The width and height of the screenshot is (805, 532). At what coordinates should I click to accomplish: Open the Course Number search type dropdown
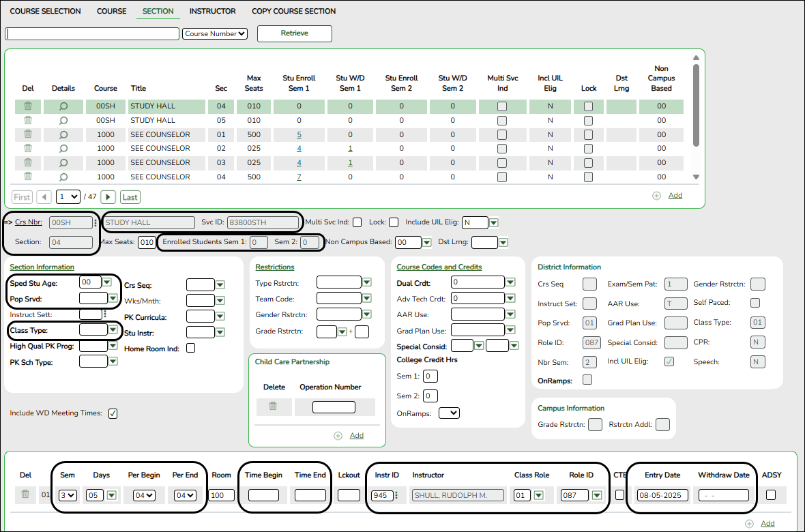pos(215,33)
